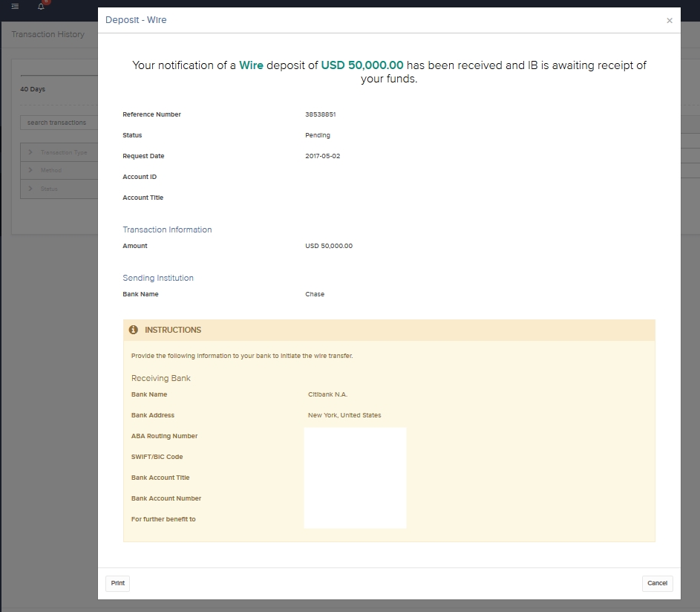Screen dimensions: 700x612
Task: Open the notifications bell icon
Action: tap(41, 7)
